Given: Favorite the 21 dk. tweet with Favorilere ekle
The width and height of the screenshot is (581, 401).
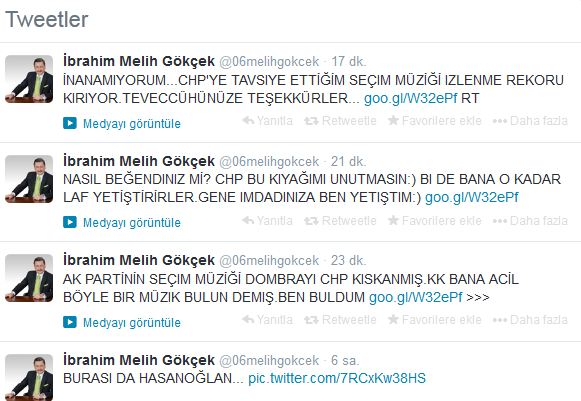Looking at the screenshot, I should [x=435, y=221].
